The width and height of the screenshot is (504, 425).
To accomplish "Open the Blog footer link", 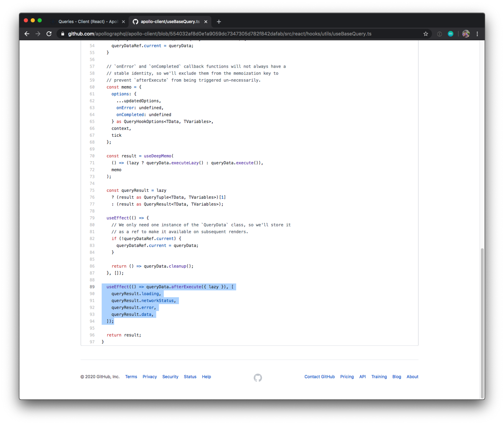I will (397, 377).
